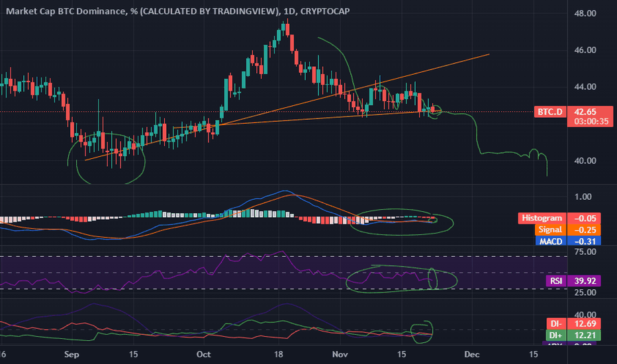
Task: Select the Histogram indicator label
Action: click(542, 218)
